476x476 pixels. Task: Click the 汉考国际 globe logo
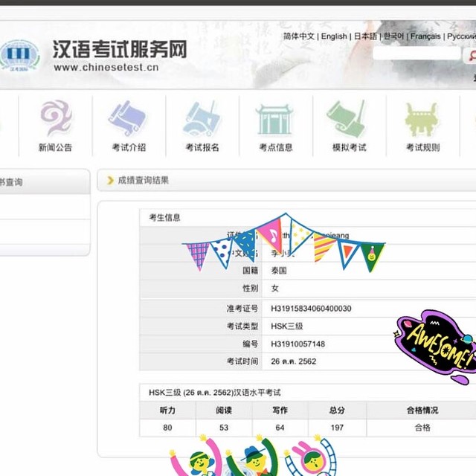pyautogui.click(x=19, y=57)
